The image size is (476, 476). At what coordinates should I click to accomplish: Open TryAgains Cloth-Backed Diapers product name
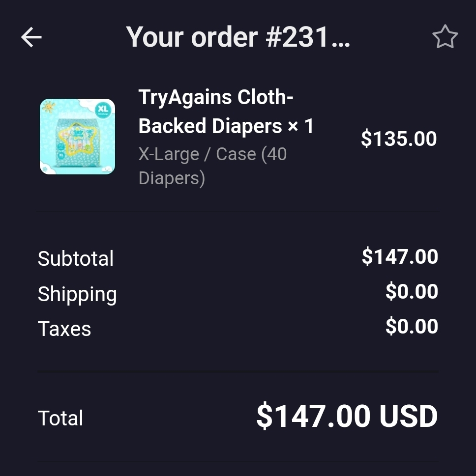(x=216, y=112)
